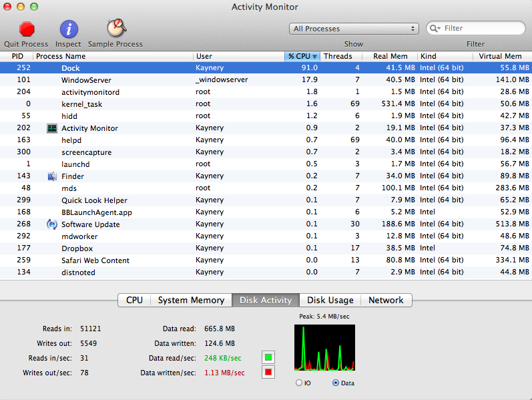Select the Data graph radio button

(336, 383)
